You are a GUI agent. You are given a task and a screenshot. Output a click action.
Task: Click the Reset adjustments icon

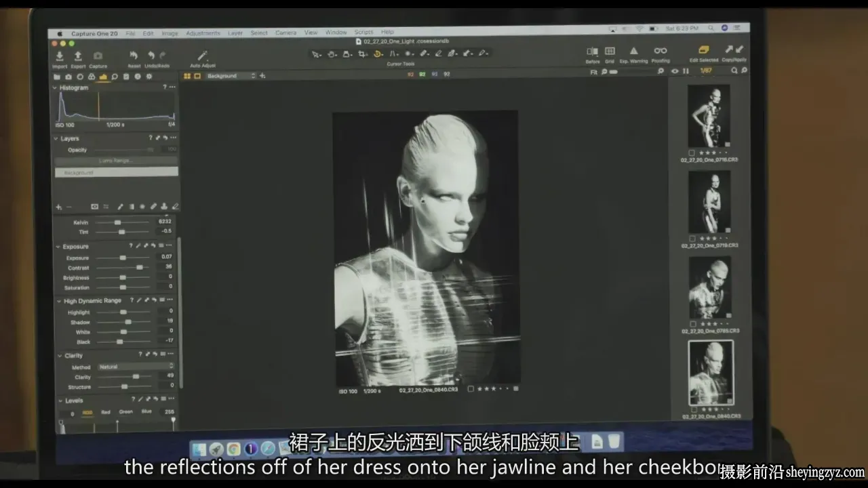(134, 56)
